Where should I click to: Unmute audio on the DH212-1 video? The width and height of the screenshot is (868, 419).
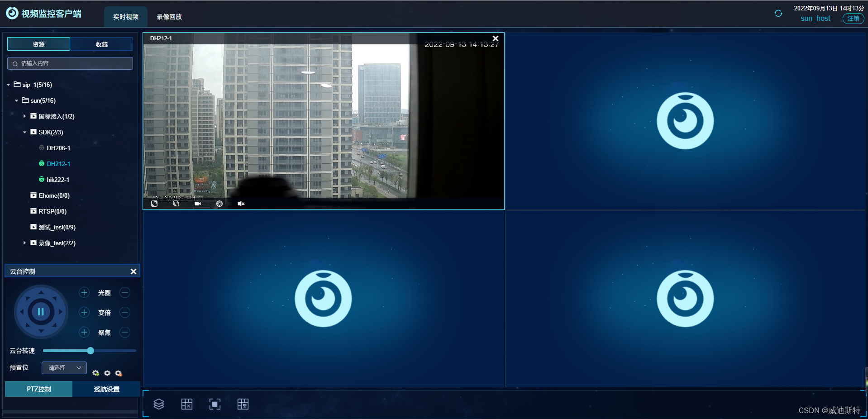(x=241, y=204)
